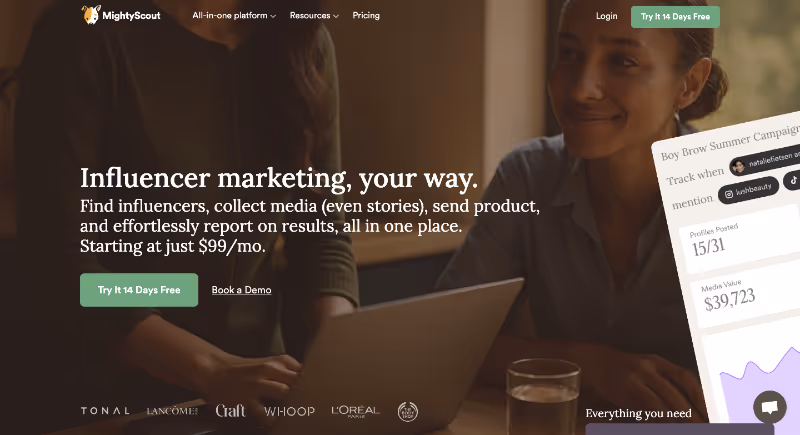Open the Pricing page
Screen dimensions: 800x435
(366, 15)
